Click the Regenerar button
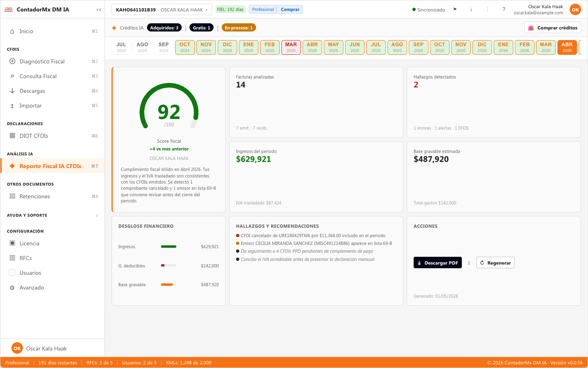The width and height of the screenshot is (588, 368). coord(495,263)
